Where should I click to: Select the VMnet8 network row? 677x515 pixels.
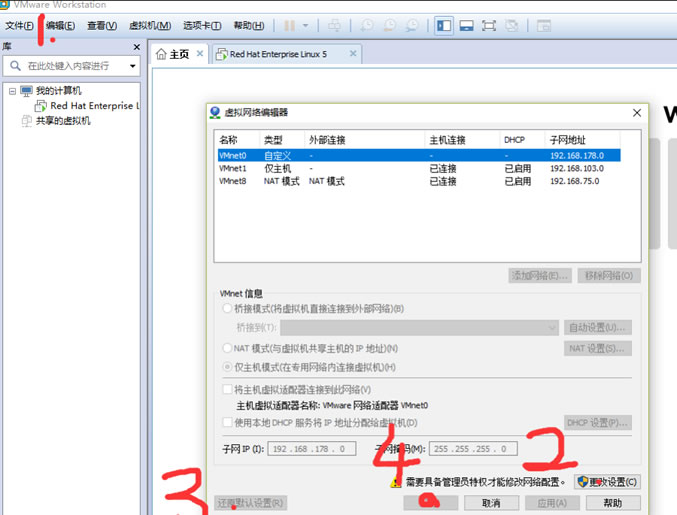pyautogui.click(x=419, y=181)
